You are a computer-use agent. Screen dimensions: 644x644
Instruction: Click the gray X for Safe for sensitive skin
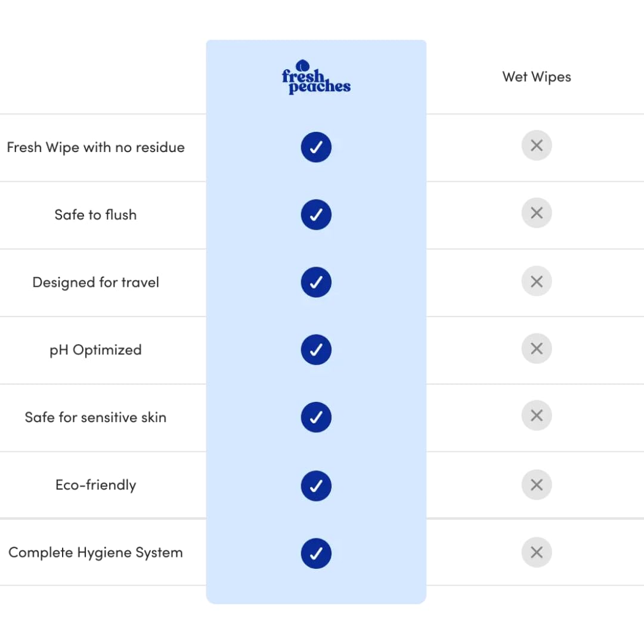537,416
